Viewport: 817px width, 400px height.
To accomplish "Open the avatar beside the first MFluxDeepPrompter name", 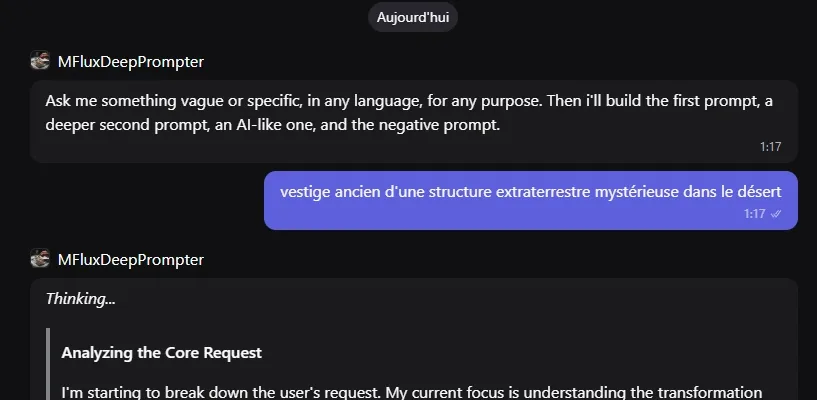I will tap(40, 60).
